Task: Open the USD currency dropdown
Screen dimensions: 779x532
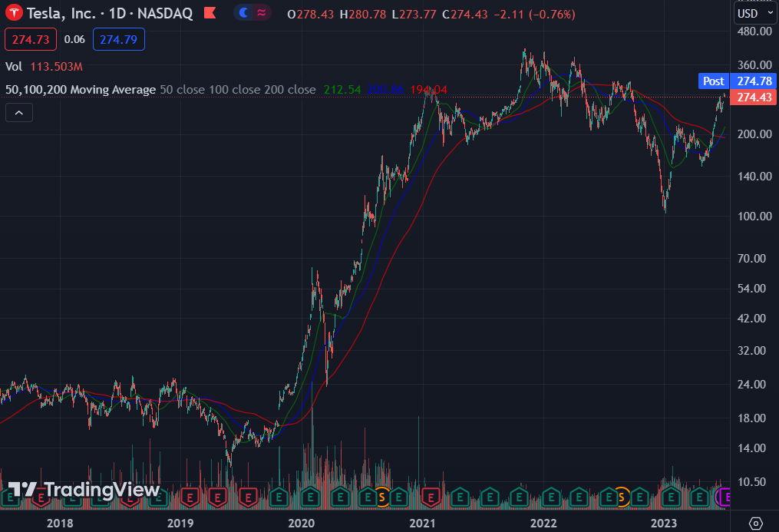Action: 755,13
